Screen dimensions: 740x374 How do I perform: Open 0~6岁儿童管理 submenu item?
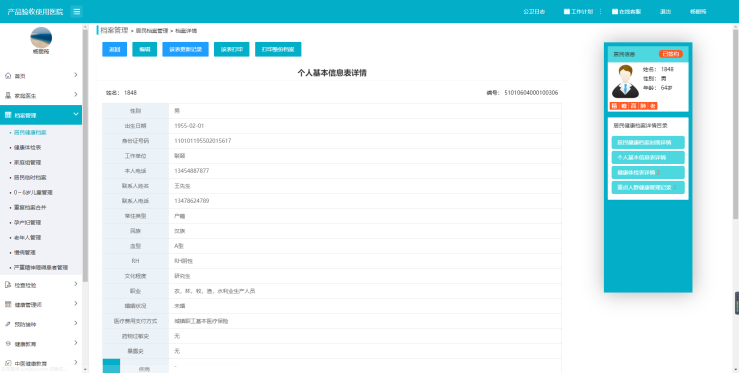[x=33, y=193]
